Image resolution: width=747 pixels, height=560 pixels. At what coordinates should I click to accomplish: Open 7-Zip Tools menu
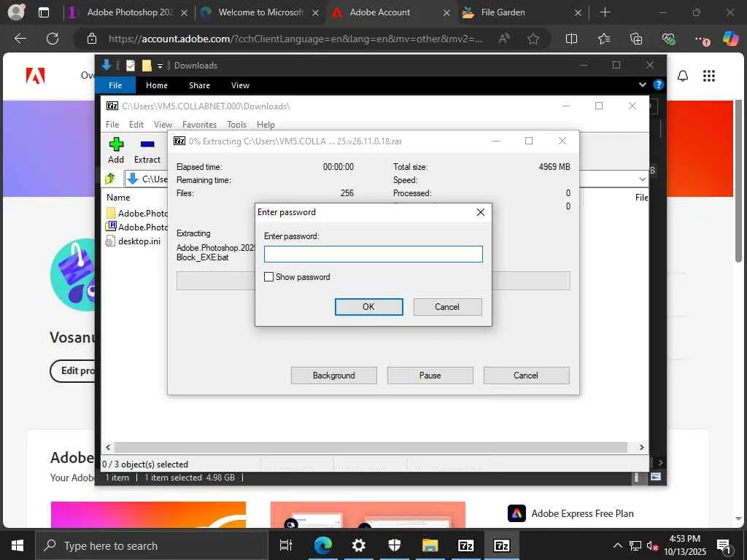(237, 124)
